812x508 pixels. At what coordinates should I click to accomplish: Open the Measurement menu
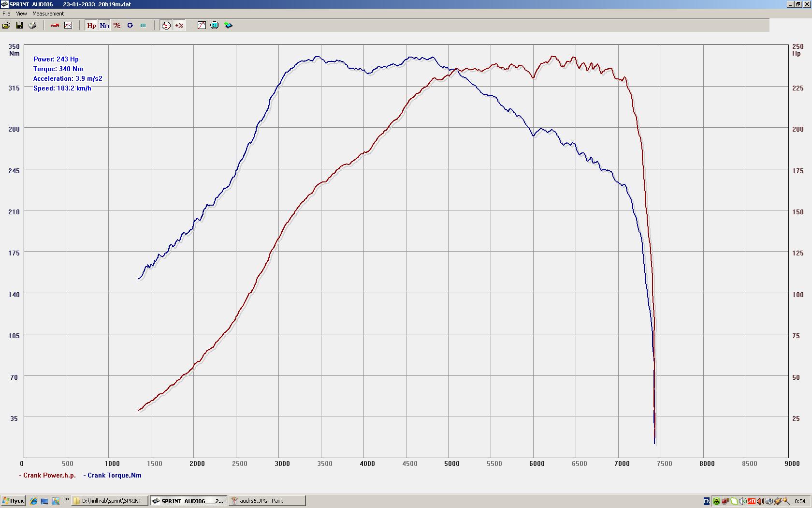[x=48, y=14]
